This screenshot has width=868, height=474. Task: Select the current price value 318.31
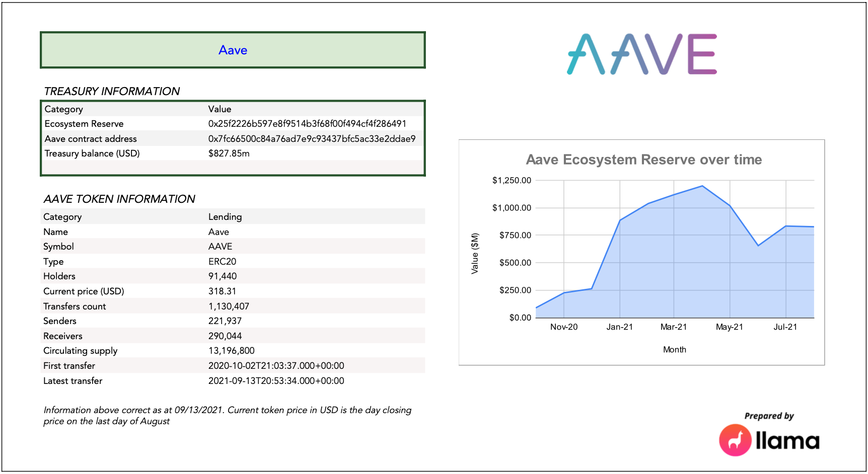(222, 291)
